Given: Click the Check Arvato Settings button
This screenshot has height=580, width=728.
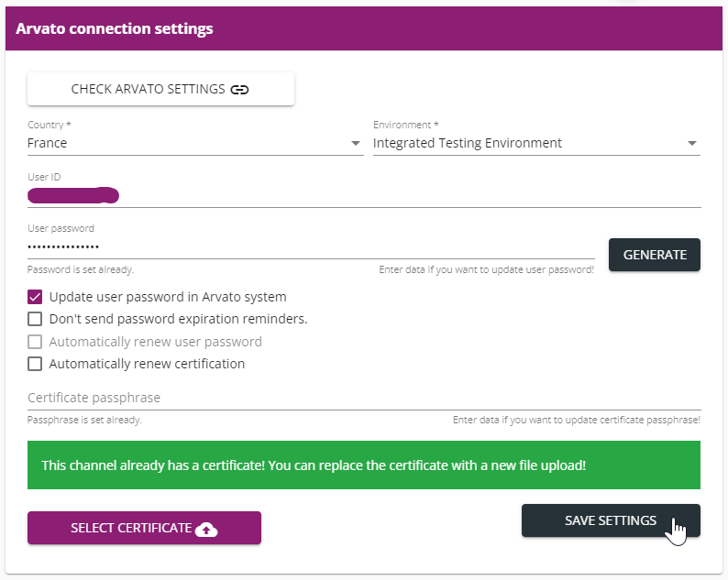Looking at the screenshot, I should click(160, 89).
